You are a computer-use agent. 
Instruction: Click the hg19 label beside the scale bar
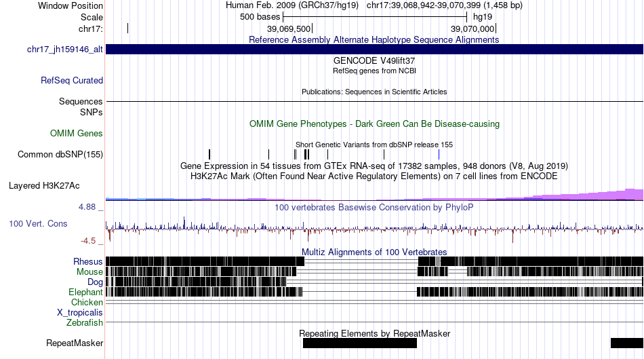point(483,17)
